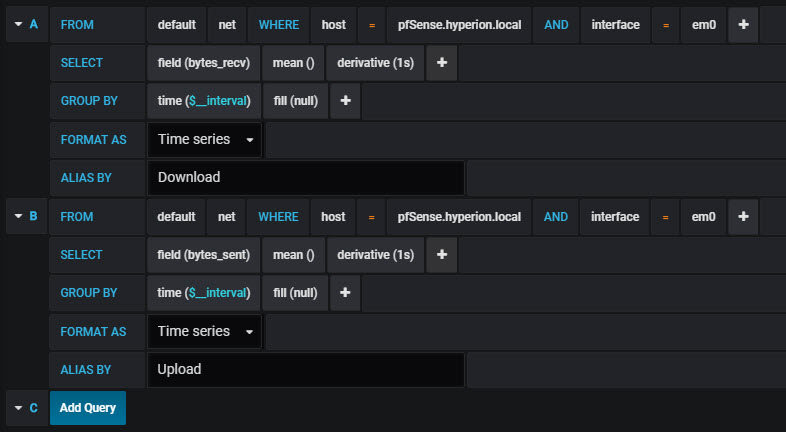Add GROUP BY plus icon in query B
Screen dimensions: 786x432
pyautogui.click(x=345, y=293)
